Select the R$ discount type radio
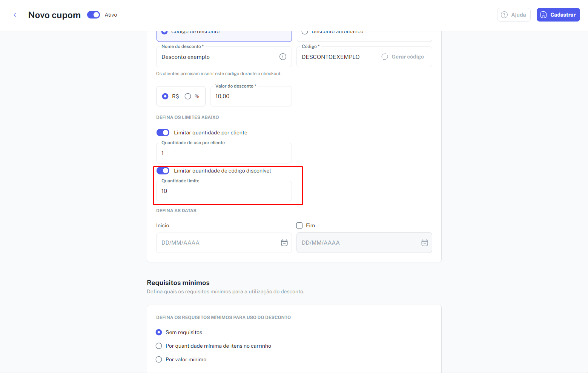The height and width of the screenshot is (373, 588). tap(165, 96)
